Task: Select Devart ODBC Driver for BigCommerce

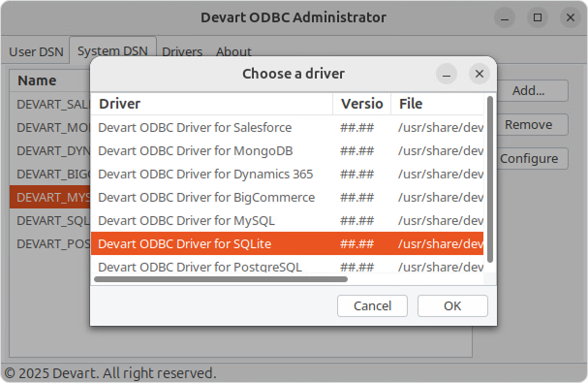Action: coord(288,198)
